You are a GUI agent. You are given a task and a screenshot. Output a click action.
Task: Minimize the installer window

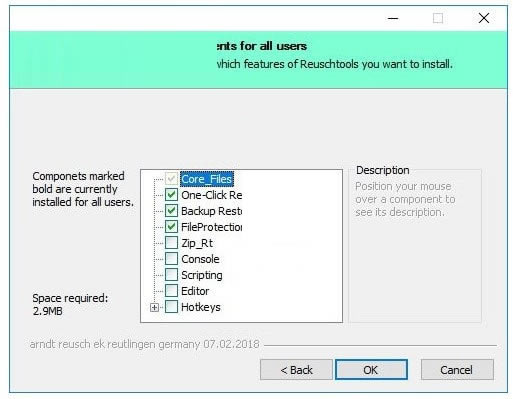393,18
